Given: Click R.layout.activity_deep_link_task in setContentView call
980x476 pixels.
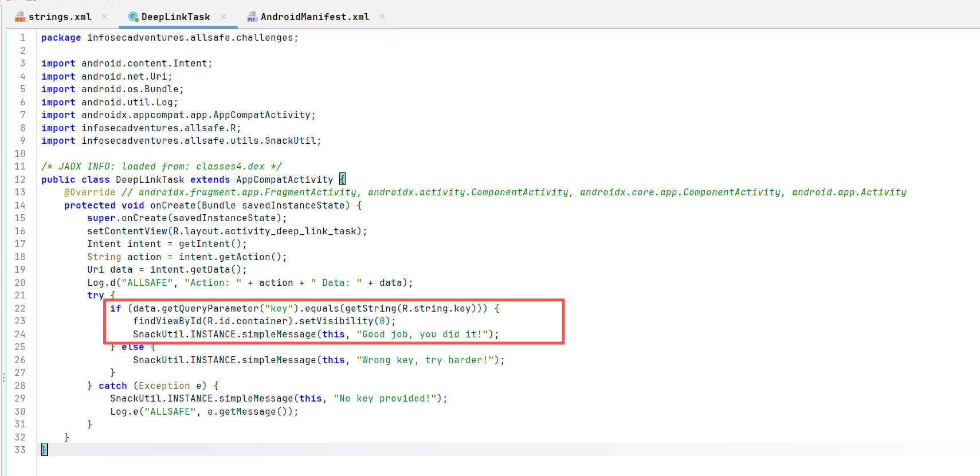Looking at the screenshot, I should 264,231.
